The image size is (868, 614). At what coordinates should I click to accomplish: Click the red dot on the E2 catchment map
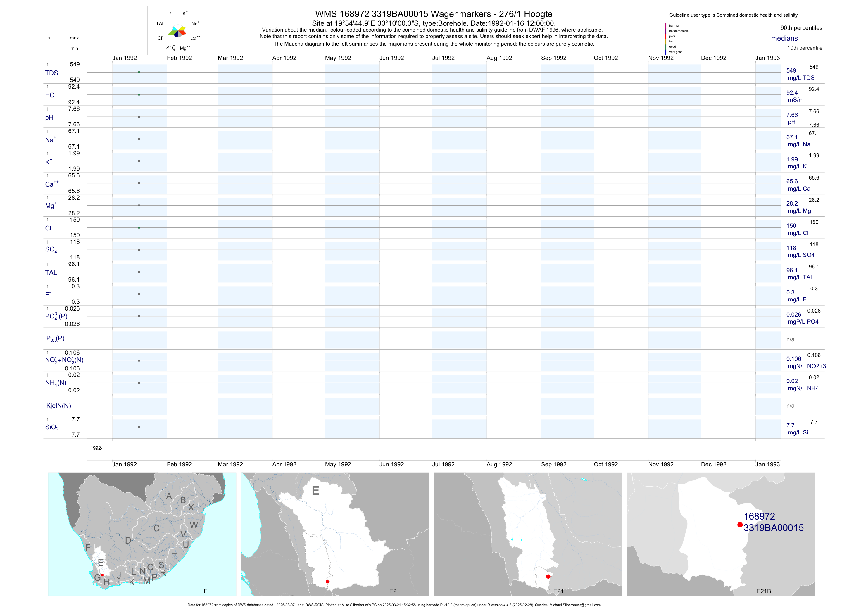coord(327,582)
